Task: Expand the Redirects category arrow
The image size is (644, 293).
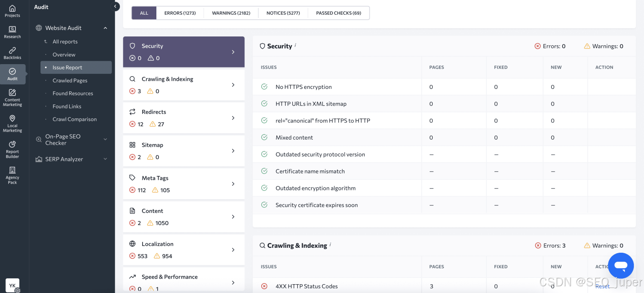Action: [x=234, y=118]
